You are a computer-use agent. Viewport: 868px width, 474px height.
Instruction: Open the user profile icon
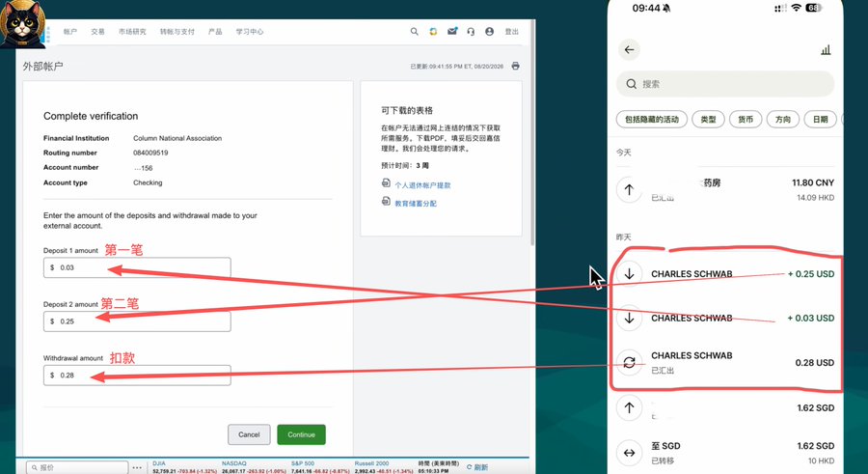[x=489, y=32]
